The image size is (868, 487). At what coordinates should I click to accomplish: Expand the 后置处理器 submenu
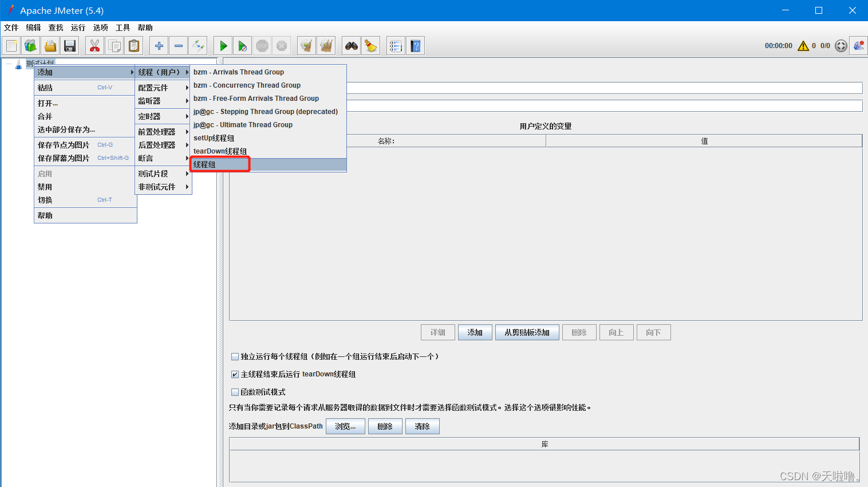[163, 145]
